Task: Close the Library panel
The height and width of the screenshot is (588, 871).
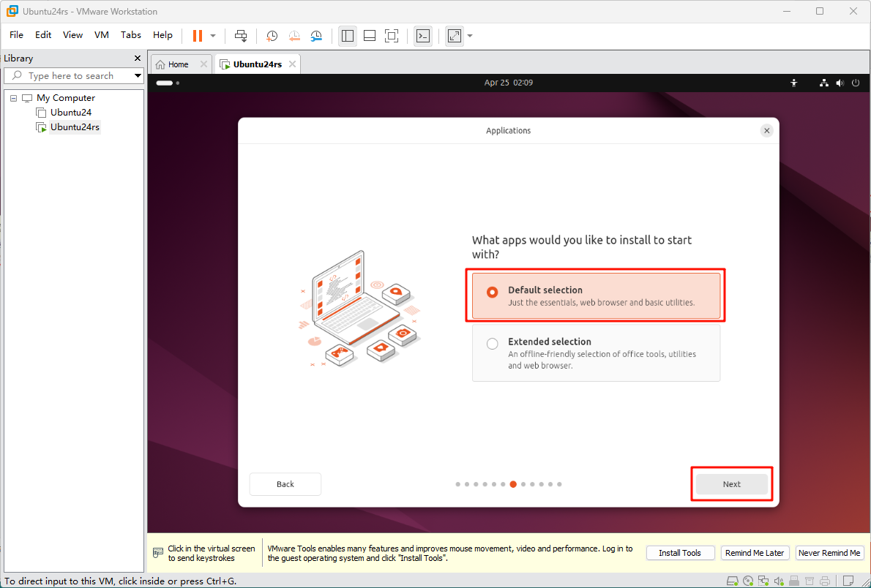Action: [138, 59]
